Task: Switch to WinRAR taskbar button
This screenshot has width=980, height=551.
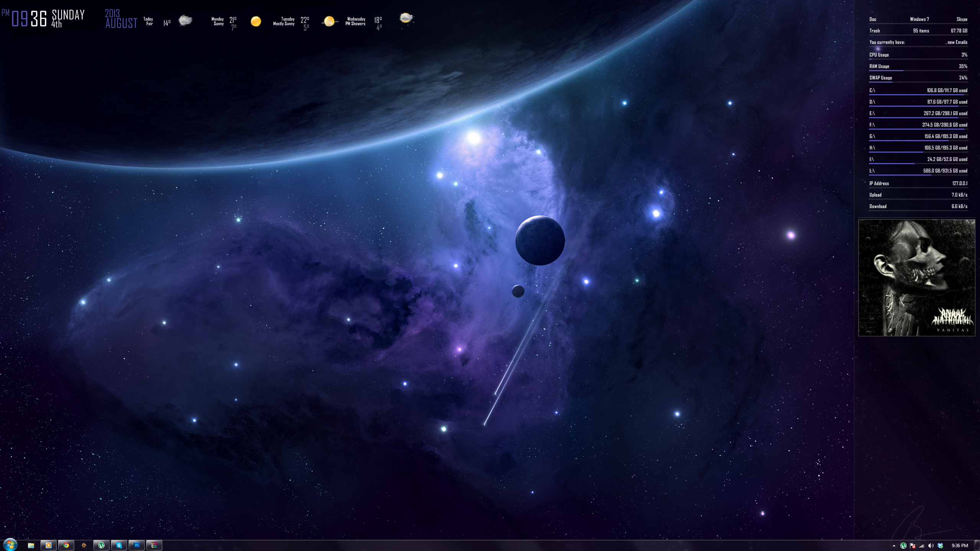Action: (154, 545)
